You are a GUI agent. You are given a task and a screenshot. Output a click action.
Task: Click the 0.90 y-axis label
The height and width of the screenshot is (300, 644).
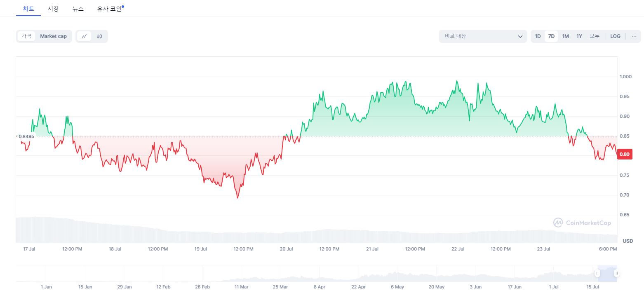(624, 116)
